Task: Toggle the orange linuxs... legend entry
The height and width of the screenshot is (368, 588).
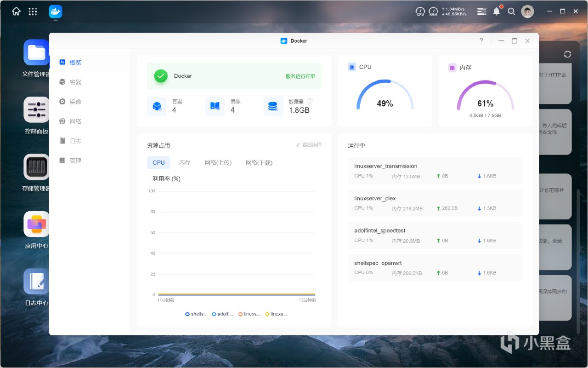Action: click(x=249, y=314)
